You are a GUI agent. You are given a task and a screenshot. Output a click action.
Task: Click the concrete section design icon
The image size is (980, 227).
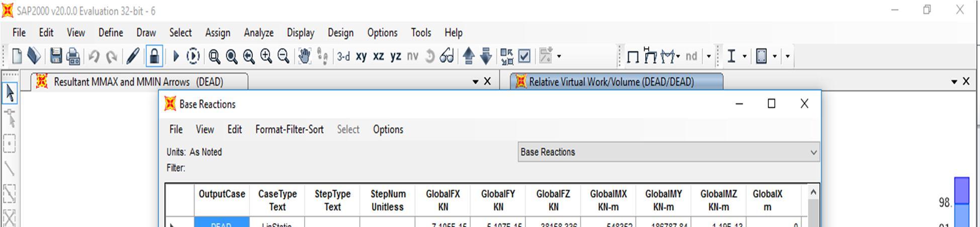point(761,56)
